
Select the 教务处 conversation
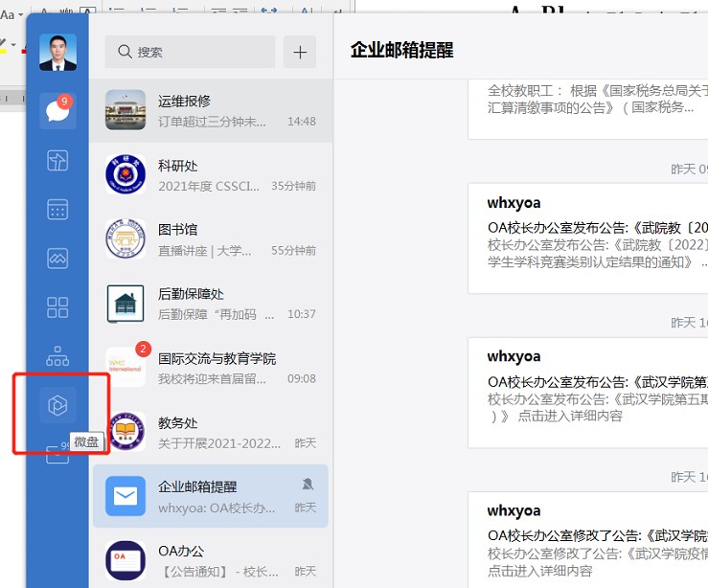[x=211, y=432]
